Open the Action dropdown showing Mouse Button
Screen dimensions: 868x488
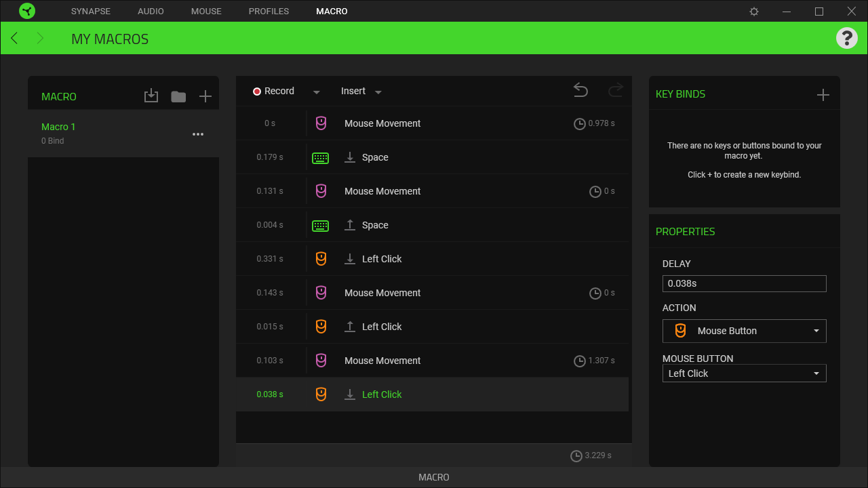[x=744, y=331]
